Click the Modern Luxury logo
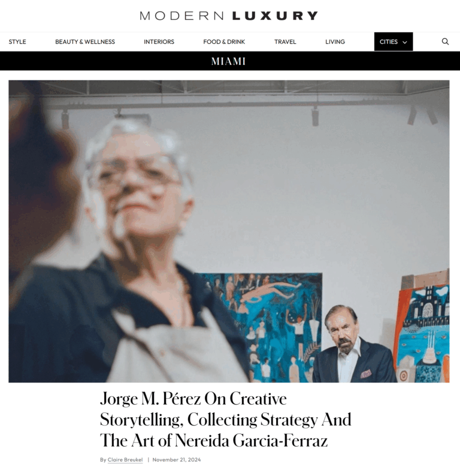The height and width of the screenshot is (476, 460). 229,16
